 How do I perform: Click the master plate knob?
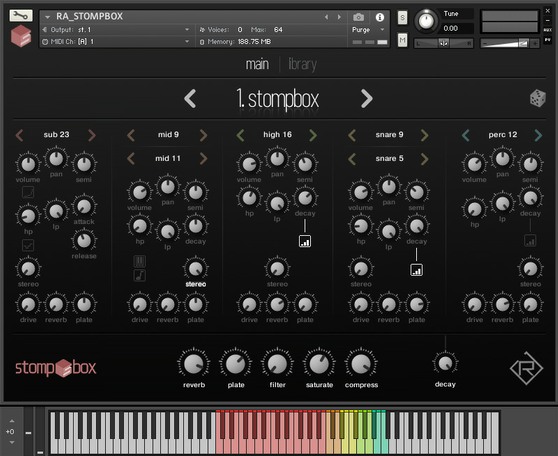click(235, 364)
